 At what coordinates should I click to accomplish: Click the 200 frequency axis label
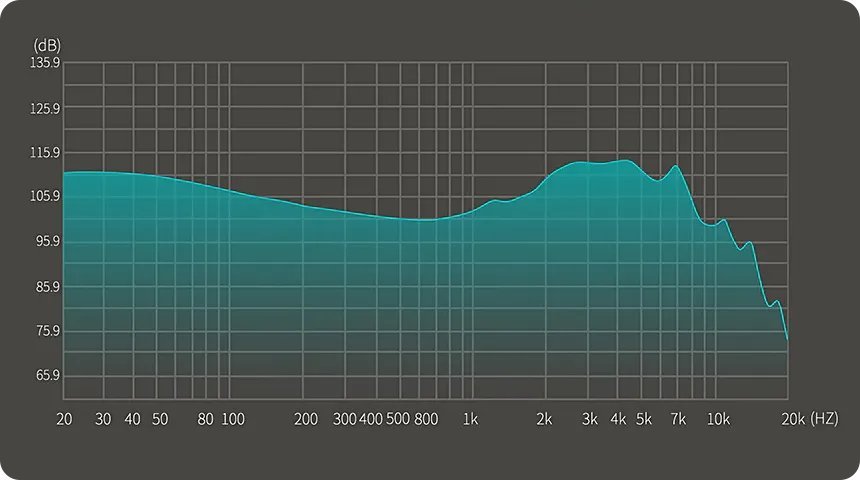306,419
